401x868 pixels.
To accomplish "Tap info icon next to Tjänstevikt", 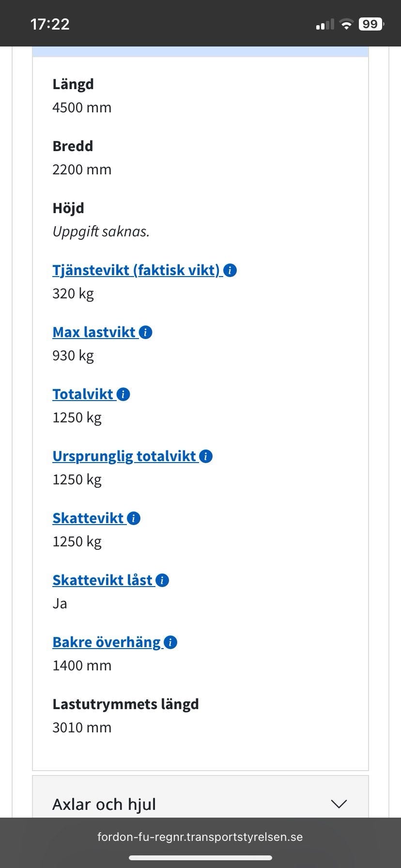I will click(231, 270).
